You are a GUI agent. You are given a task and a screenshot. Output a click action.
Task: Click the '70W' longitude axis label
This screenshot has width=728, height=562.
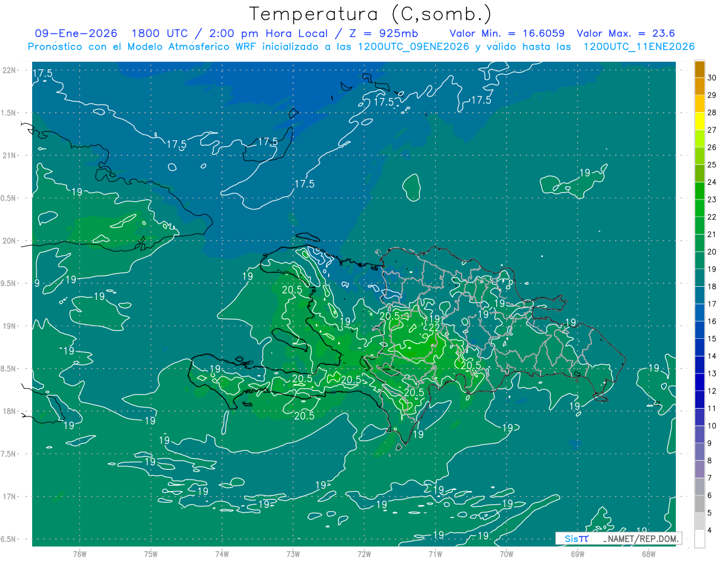pyautogui.click(x=507, y=554)
